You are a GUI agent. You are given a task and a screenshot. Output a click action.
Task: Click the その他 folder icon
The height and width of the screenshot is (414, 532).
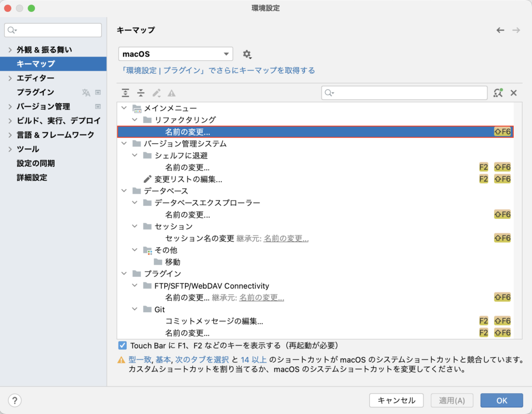147,250
